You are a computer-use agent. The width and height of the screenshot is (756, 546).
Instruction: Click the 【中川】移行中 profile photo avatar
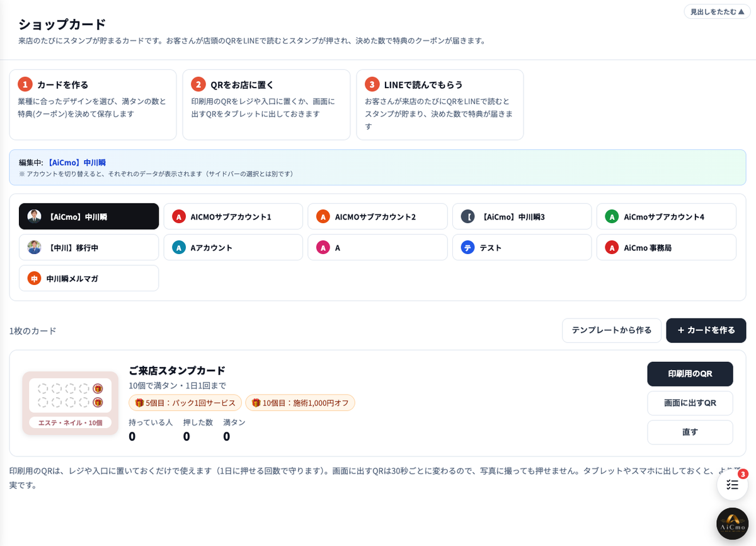[x=34, y=247]
